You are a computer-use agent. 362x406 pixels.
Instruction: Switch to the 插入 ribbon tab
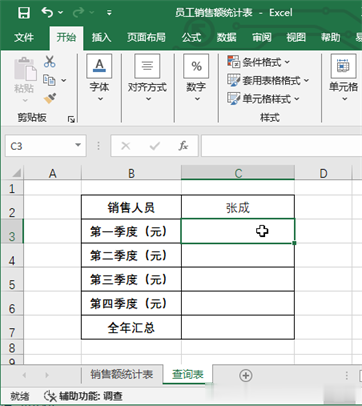pyautogui.click(x=101, y=37)
